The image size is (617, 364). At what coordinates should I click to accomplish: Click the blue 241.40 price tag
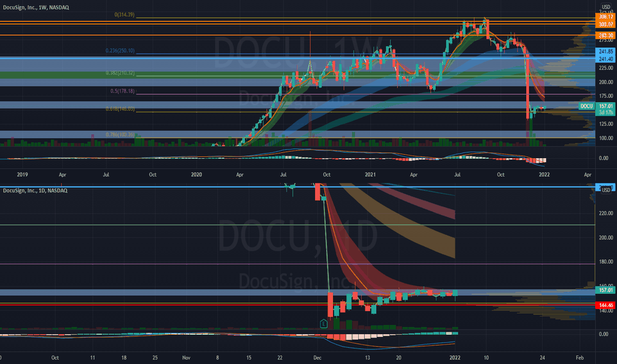click(606, 59)
